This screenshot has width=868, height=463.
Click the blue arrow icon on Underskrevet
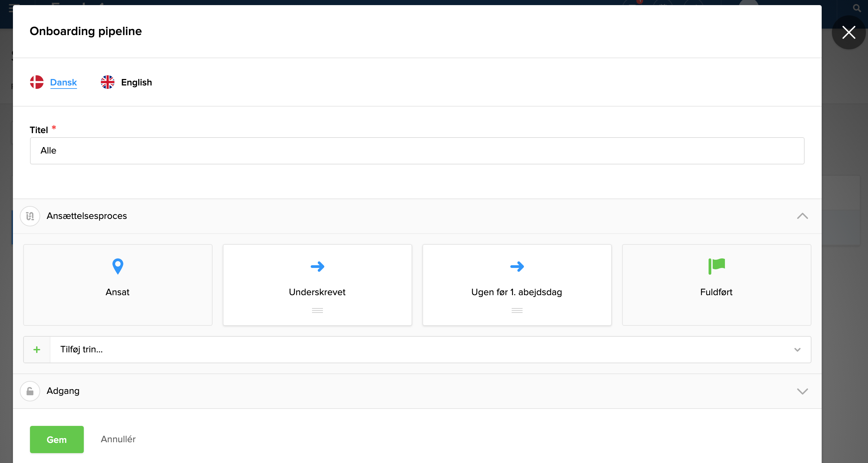tap(317, 266)
